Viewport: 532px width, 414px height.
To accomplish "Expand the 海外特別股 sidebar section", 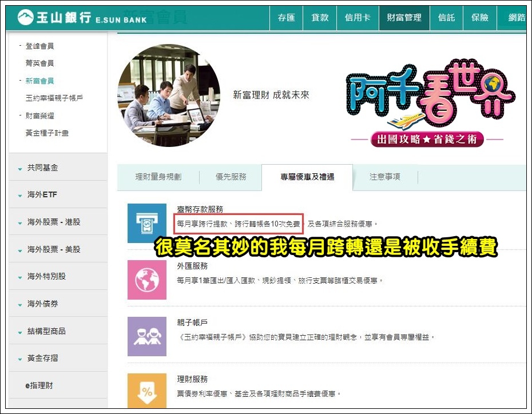I will (x=58, y=276).
